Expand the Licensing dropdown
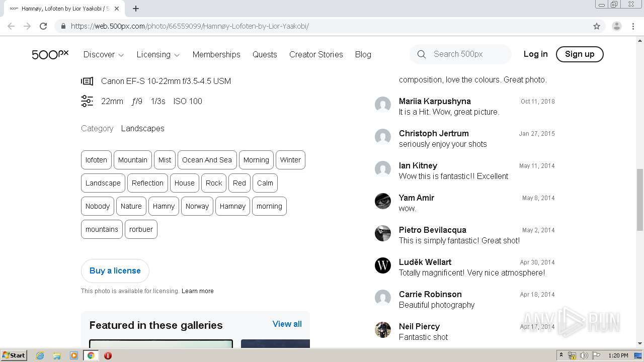The width and height of the screenshot is (644, 362). click(158, 54)
